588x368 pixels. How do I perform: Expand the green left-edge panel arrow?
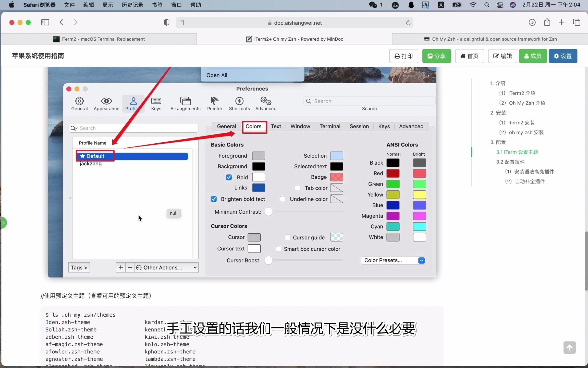click(x=3, y=223)
